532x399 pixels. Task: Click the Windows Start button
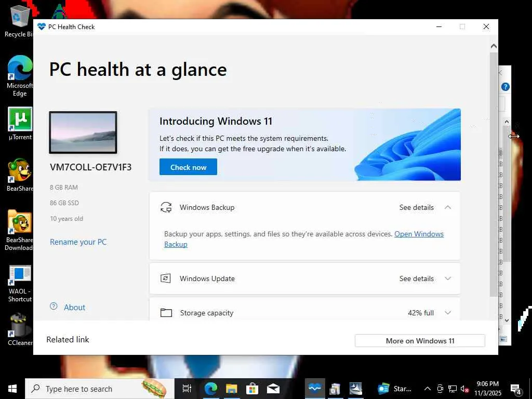click(x=12, y=389)
